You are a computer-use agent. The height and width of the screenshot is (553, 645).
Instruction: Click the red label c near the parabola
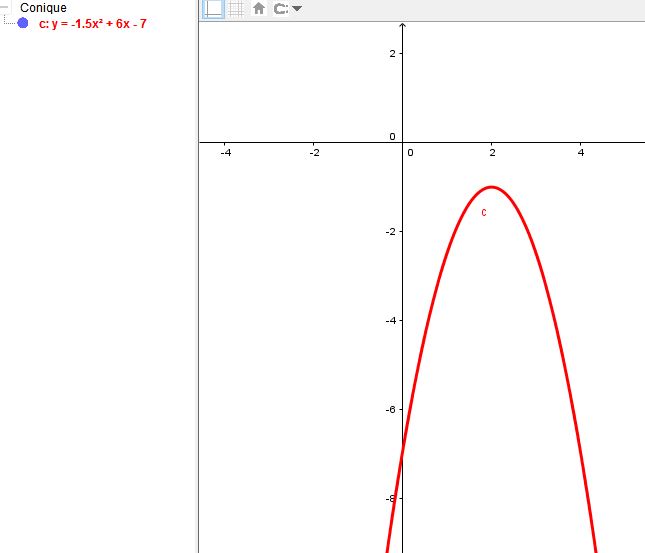[484, 212]
